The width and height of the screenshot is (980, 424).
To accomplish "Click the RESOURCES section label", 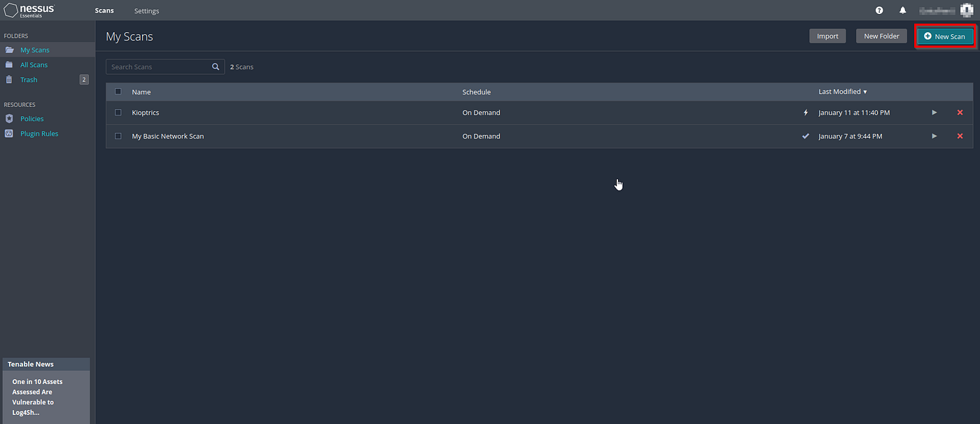I will (x=20, y=105).
